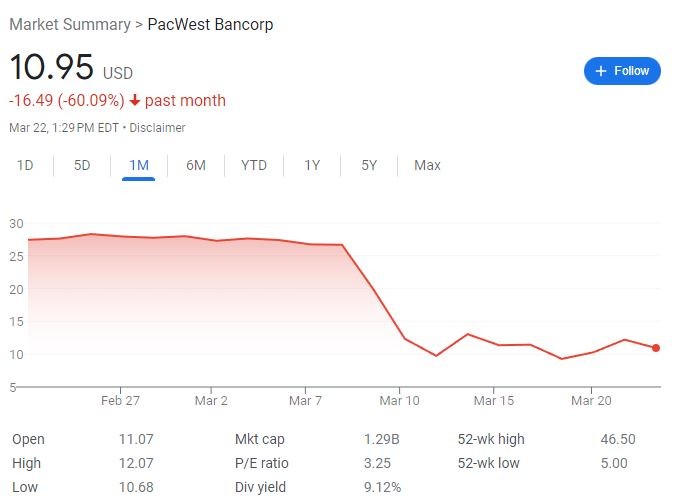The height and width of the screenshot is (502, 698).
Task: Click the chart at Mar 10
Action: click(x=405, y=338)
